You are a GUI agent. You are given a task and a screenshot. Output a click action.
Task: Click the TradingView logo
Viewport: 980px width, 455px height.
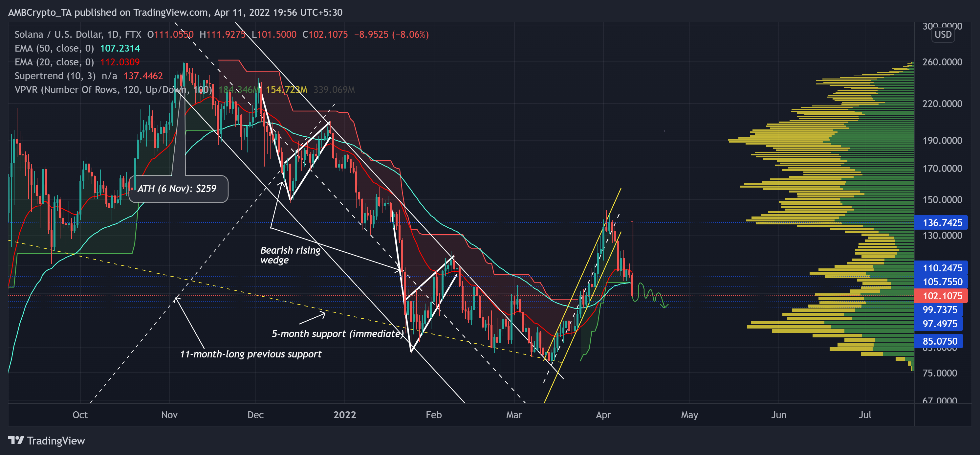point(46,441)
